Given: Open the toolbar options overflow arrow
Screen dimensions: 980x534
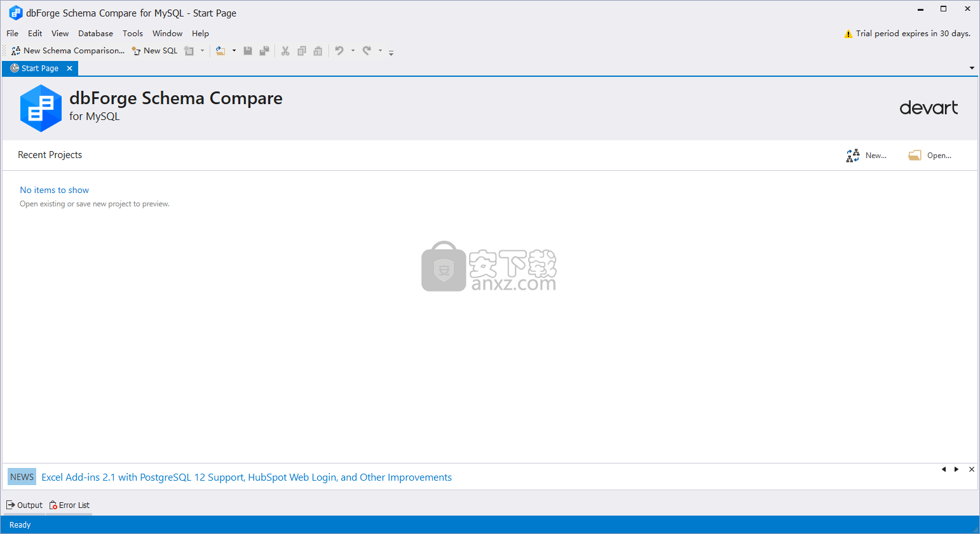Looking at the screenshot, I should pos(391,53).
